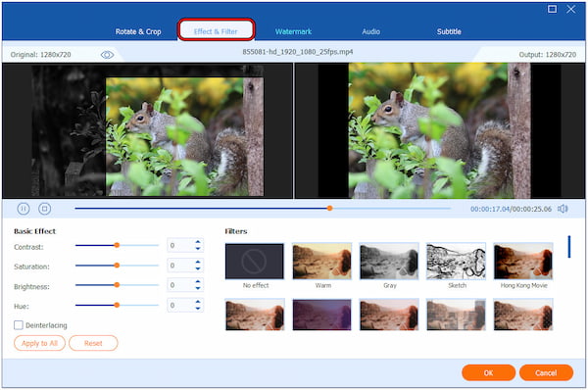Apply the Sketch filter
Image resolution: width=588 pixels, height=390 pixels.
pyautogui.click(x=456, y=262)
